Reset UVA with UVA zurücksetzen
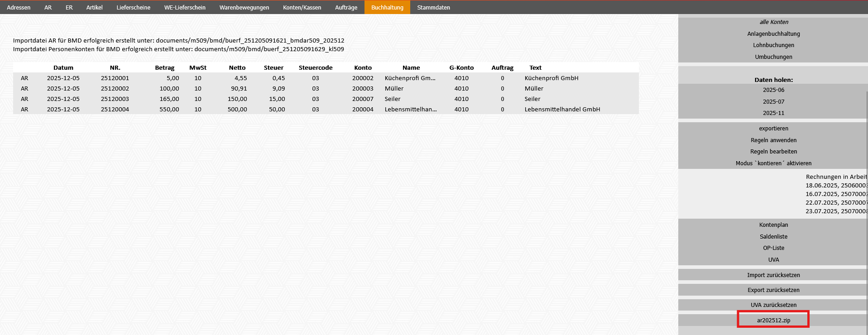868x335 pixels. tap(773, 305)
